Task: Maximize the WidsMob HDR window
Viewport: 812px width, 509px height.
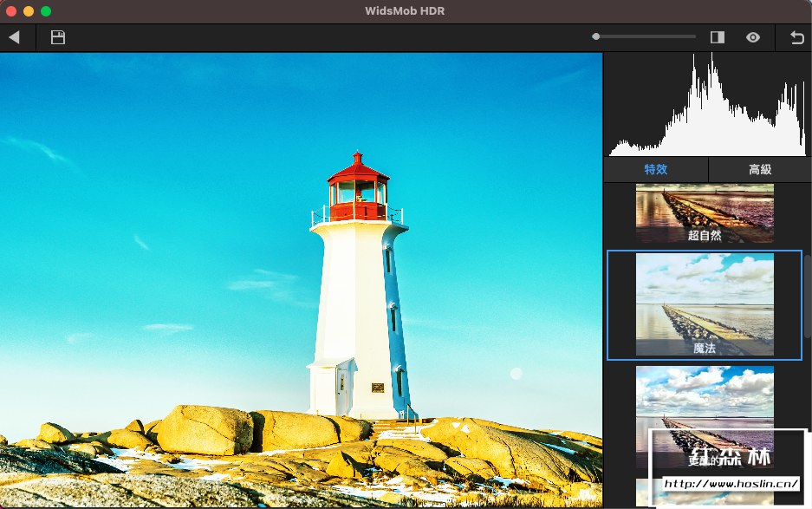Action: click(x=46, y=11)
